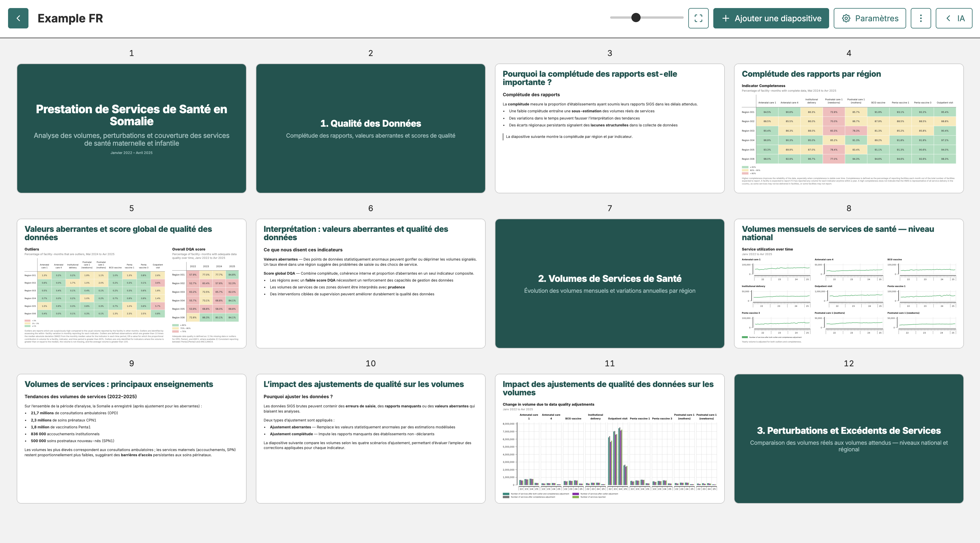Add a new slide with Ajouter une diapositive
Viewport: 980px width, 543px height.
click(771, 18)
